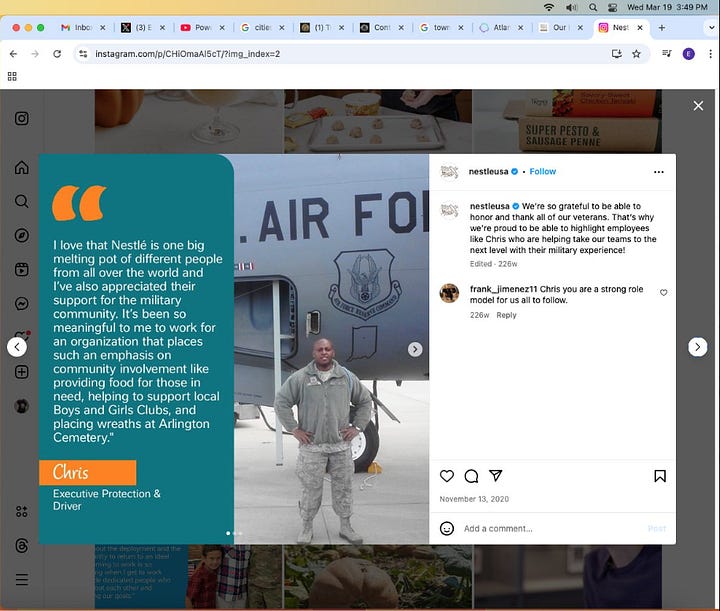The width and height of the screenshot is (720, 611).
Task: Go to Home feed in sidebar
Action: pyautogui.click(x=22, y=168)
